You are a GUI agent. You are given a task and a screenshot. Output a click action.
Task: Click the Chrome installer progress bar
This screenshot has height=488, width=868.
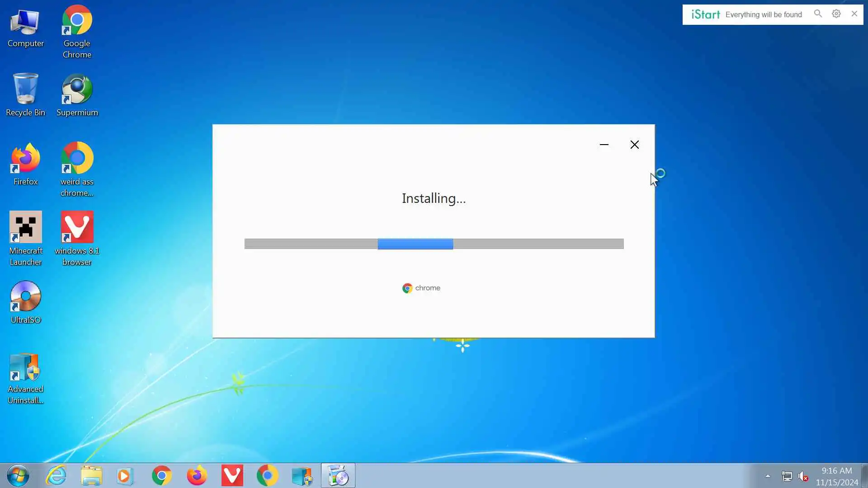click(434, 244)
